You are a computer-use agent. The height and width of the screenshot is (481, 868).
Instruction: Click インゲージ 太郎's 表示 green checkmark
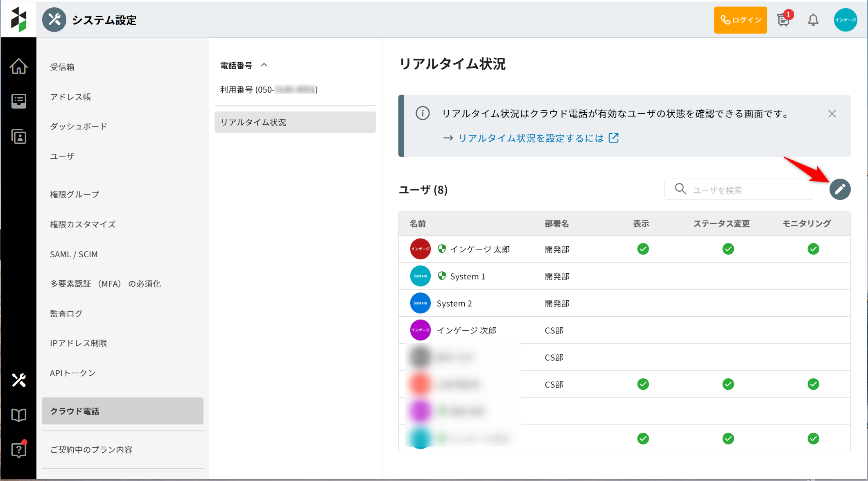643,249
